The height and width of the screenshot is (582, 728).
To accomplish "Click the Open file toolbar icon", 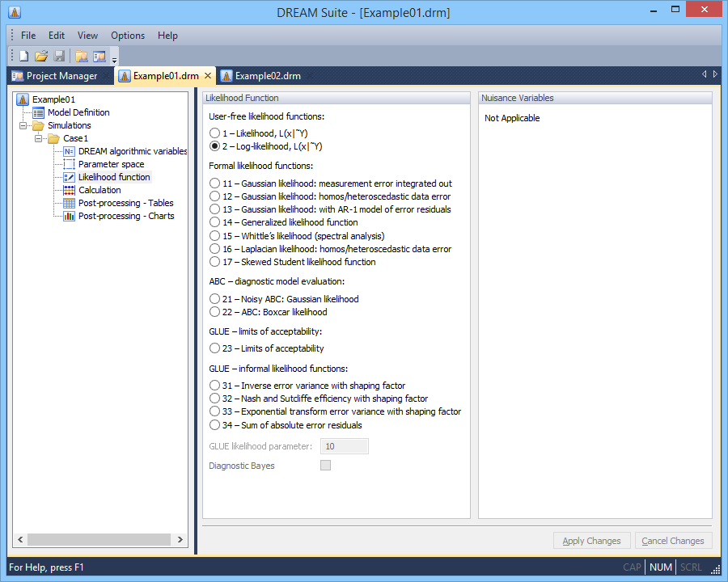I will tap(41, 56).
